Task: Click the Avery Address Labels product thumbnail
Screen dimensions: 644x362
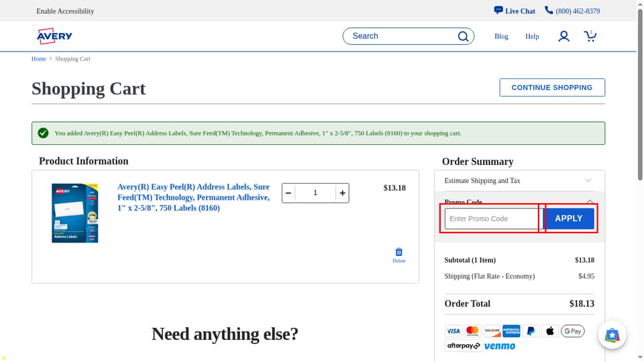Action: coord(74,213)
